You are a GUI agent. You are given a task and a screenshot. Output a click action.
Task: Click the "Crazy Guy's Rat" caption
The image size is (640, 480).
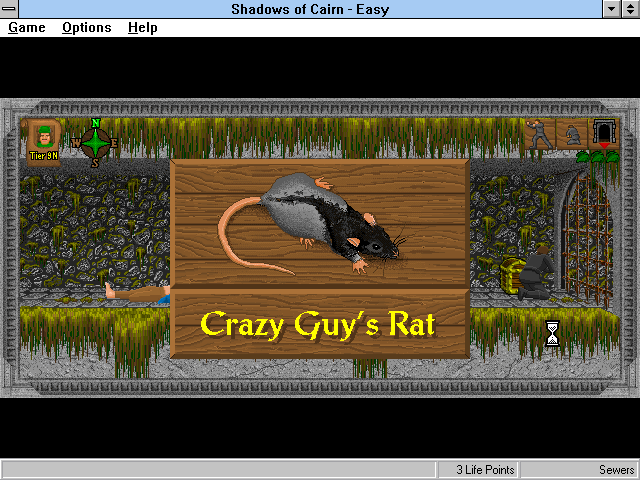coord(318,325)
